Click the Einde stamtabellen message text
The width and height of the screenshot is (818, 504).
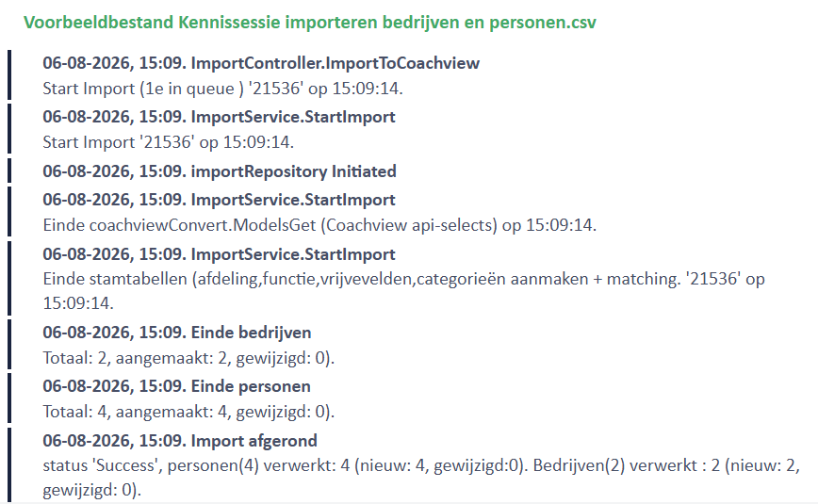(x=403, y=290)
